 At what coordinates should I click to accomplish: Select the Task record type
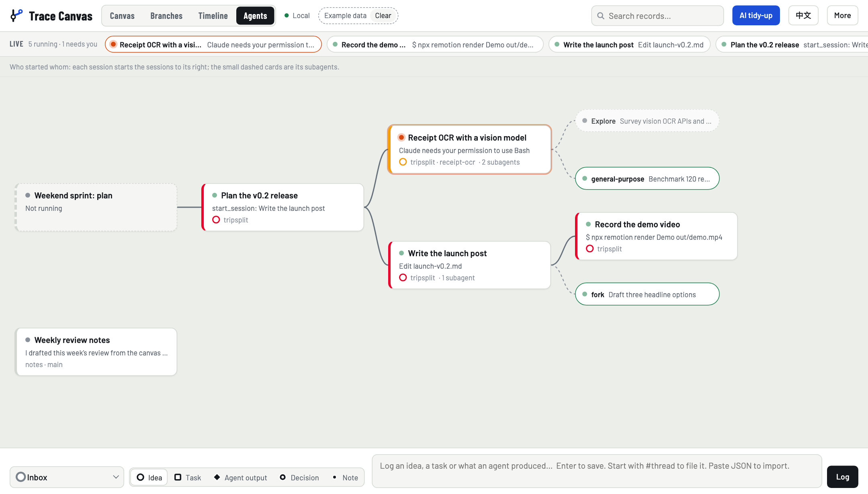(x=188, y=477)
